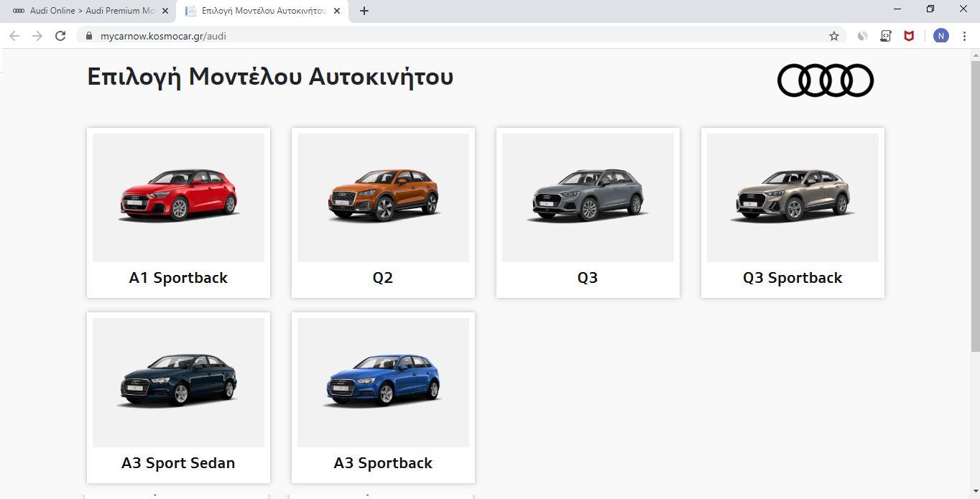Viewport: 980px width, 499px height.
Task: Open a new tab with the plus button
Action: pyautogui.click(x=364, y=11)
